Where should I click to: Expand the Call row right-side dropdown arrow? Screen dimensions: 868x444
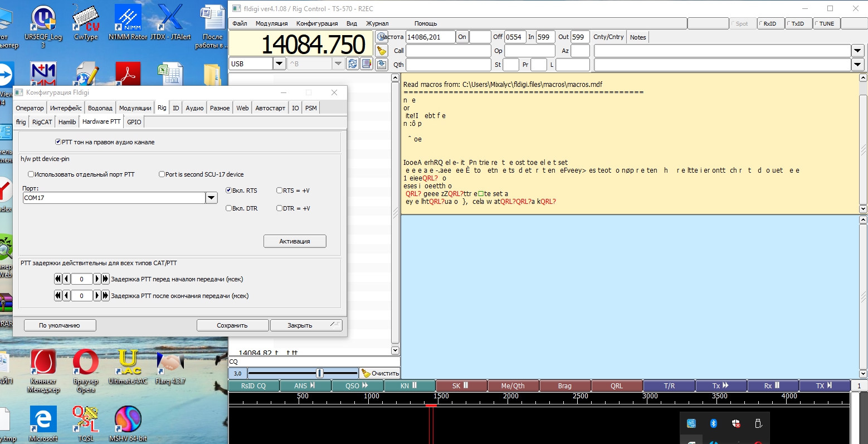[x=858, y=51]
